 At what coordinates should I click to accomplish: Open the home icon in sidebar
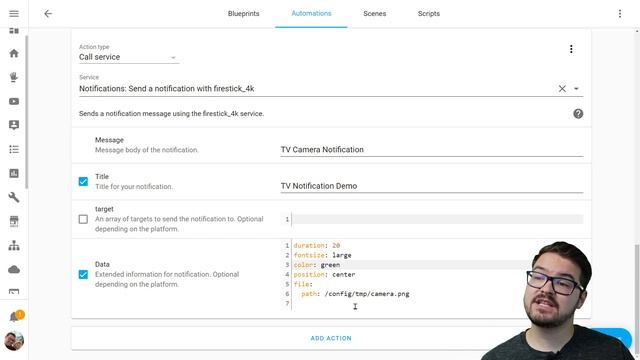pos(14,53)
